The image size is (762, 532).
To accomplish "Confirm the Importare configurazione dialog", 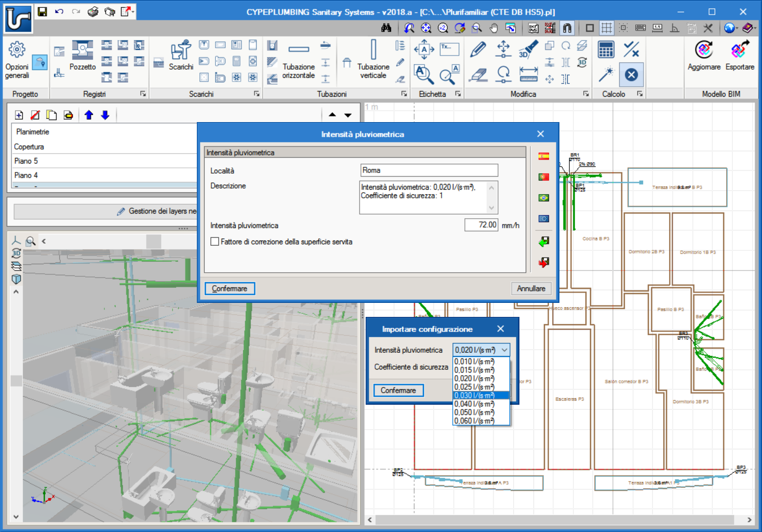I will pyautogui.click(x=398, y=390).
